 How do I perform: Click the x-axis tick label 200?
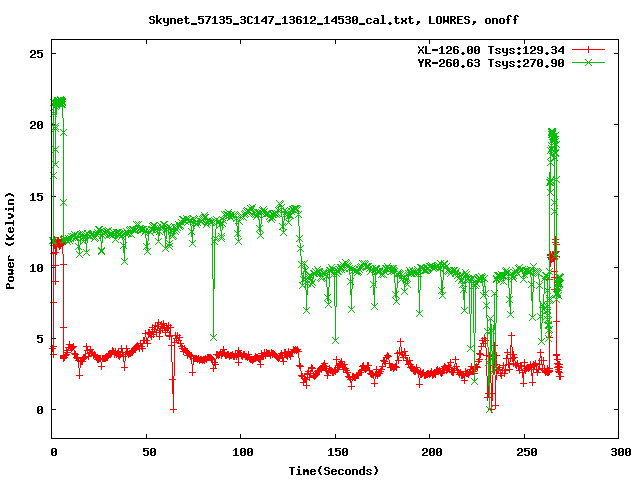pyautogui.click(x=432, y=452)
